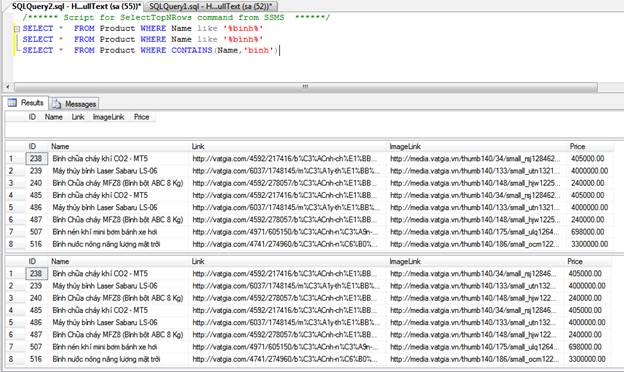Screen dimensions: 624x372
Task: Click the Price header in empty result grid
Action: coord(141,117)
